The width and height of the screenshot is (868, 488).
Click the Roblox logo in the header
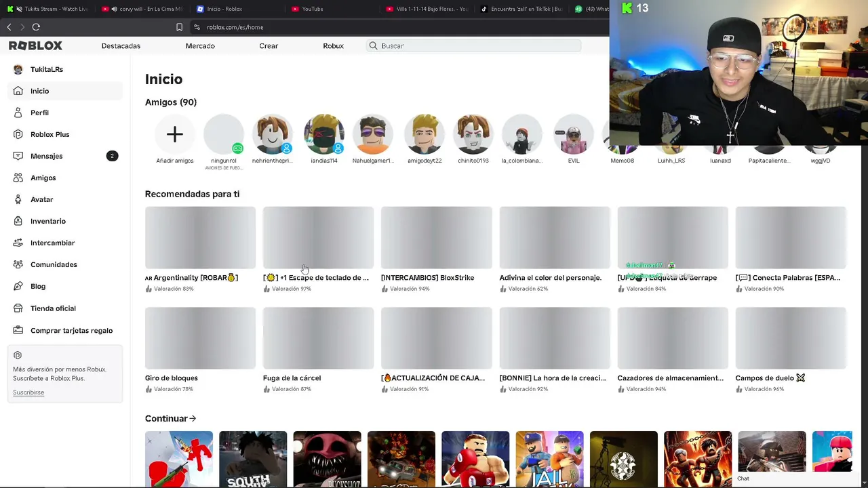point(35,45)
